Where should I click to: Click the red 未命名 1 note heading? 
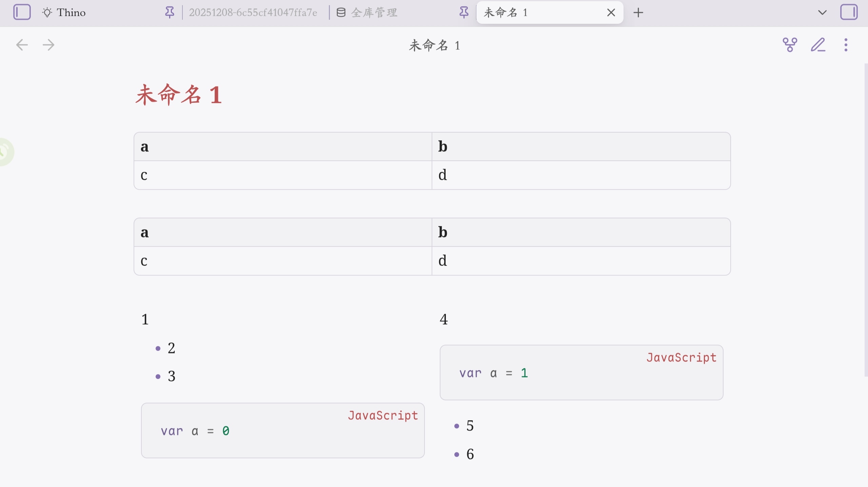coord(179,95)
